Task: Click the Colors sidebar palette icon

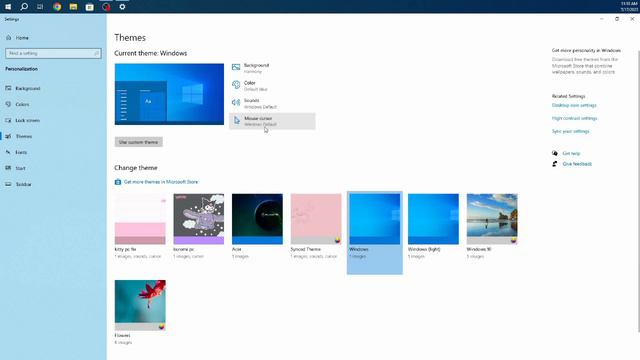Action: click(8, 104)
